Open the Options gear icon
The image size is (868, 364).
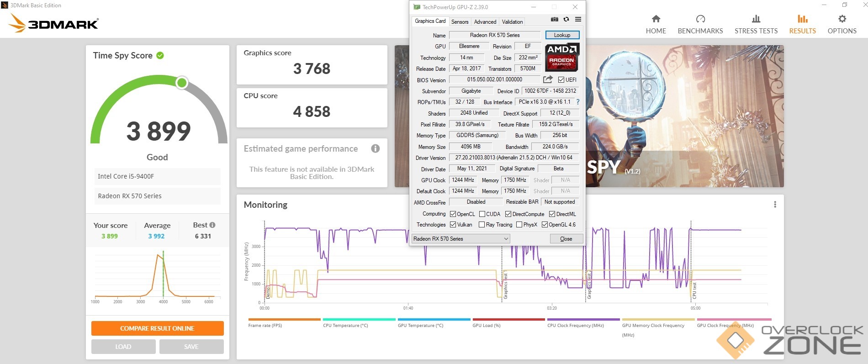pos(842,19)
